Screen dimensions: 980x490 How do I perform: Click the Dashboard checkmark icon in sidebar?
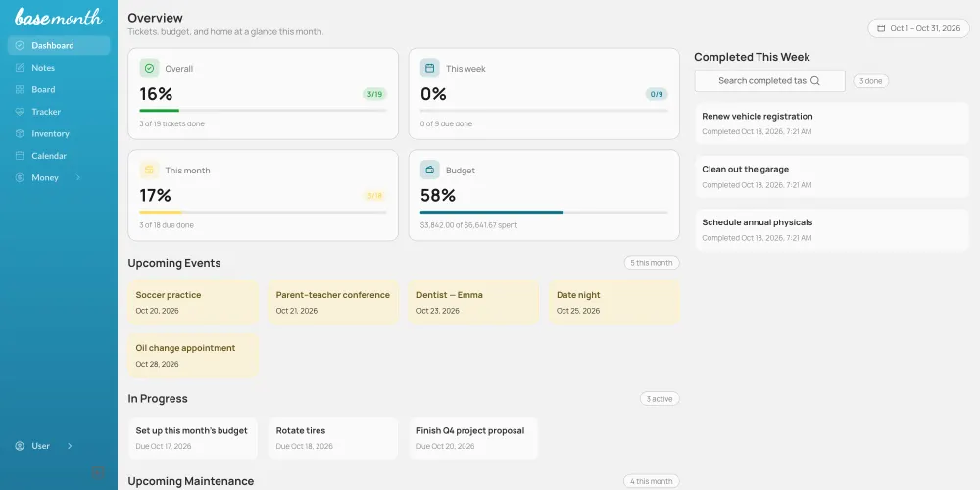[x=20, y=46]
